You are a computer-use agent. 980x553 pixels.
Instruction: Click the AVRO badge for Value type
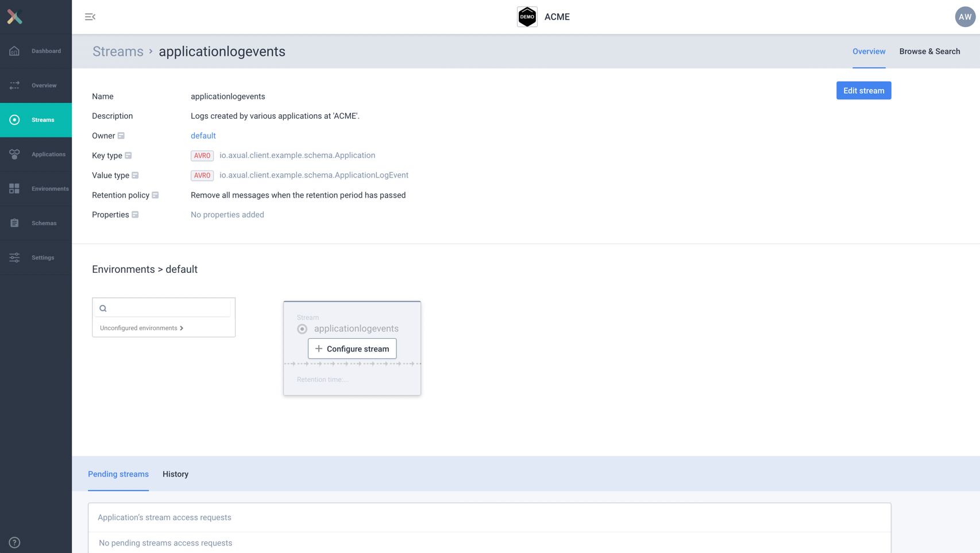coord(202,176)
